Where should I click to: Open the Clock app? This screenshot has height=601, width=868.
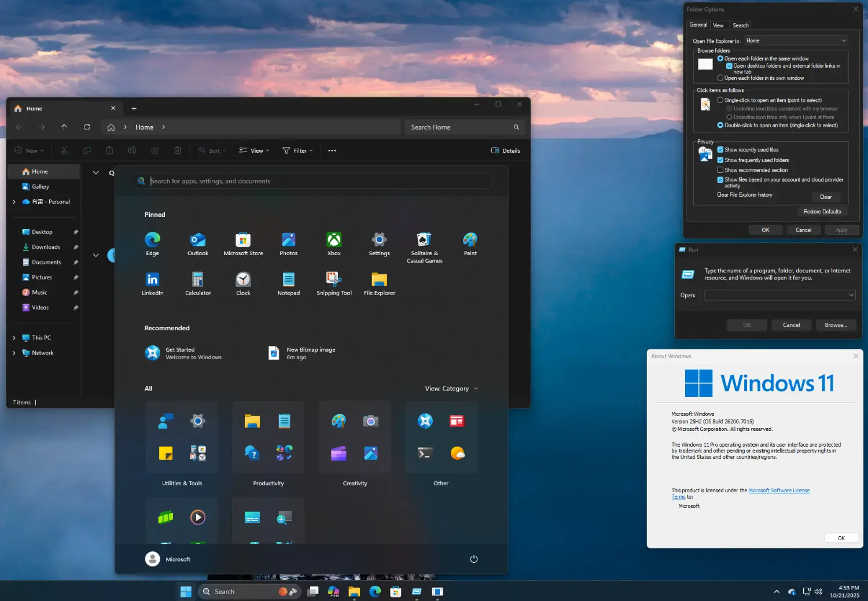[x=243, y=283]
